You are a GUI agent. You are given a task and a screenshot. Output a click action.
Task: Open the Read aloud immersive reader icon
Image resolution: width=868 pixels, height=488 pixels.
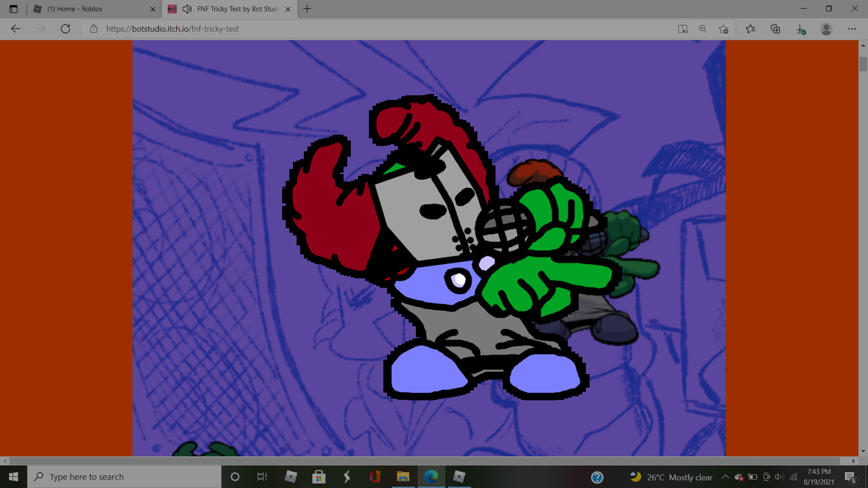click(683, 29)
